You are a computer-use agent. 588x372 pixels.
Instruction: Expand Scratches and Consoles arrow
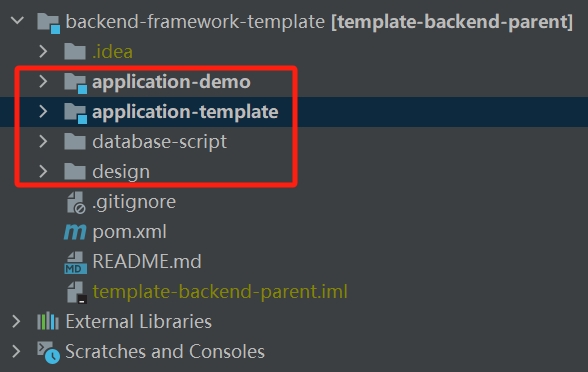[16, 351]
